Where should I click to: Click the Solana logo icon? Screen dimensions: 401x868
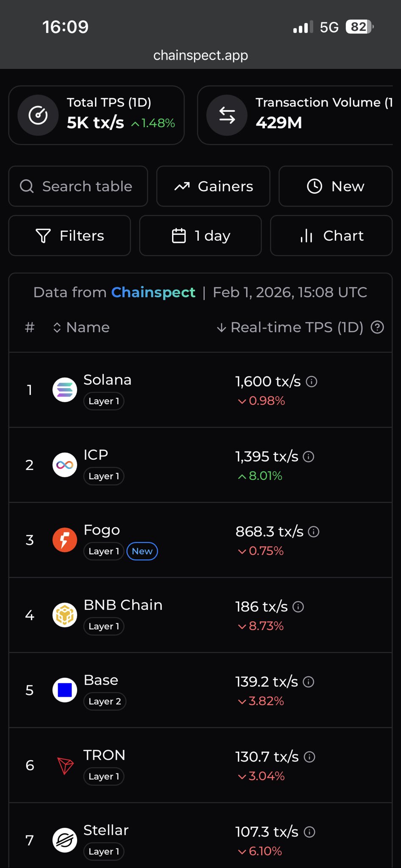coord(65,390)
